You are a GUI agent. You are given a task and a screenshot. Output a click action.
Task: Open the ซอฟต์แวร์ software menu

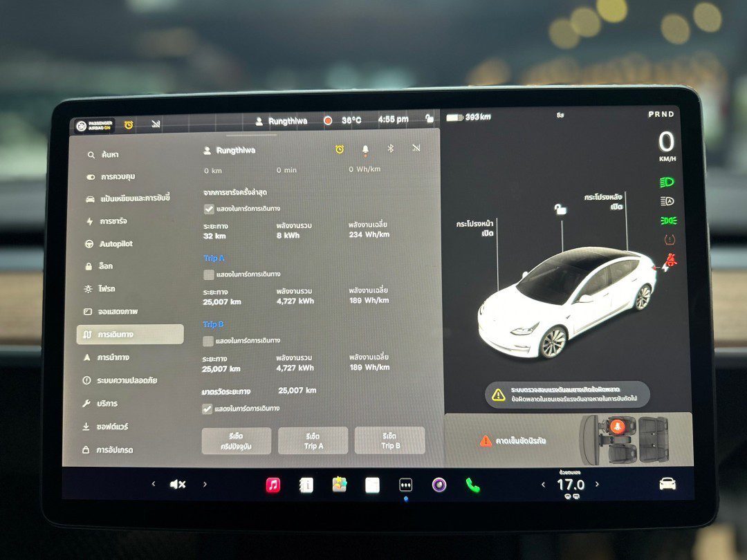105,427
